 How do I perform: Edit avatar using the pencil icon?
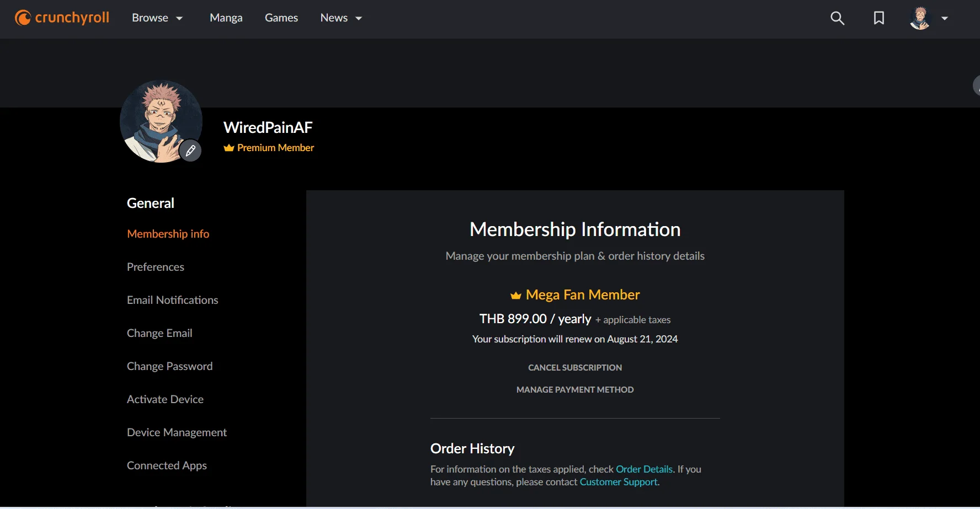[190, 150]
